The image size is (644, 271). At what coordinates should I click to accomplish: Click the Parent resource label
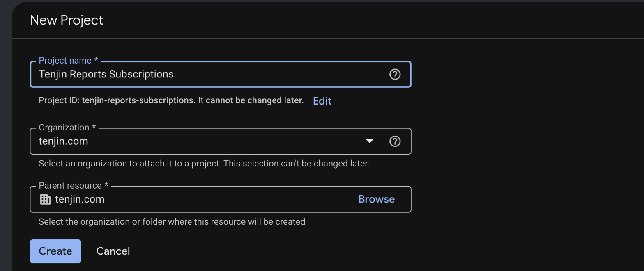(74, 186)
